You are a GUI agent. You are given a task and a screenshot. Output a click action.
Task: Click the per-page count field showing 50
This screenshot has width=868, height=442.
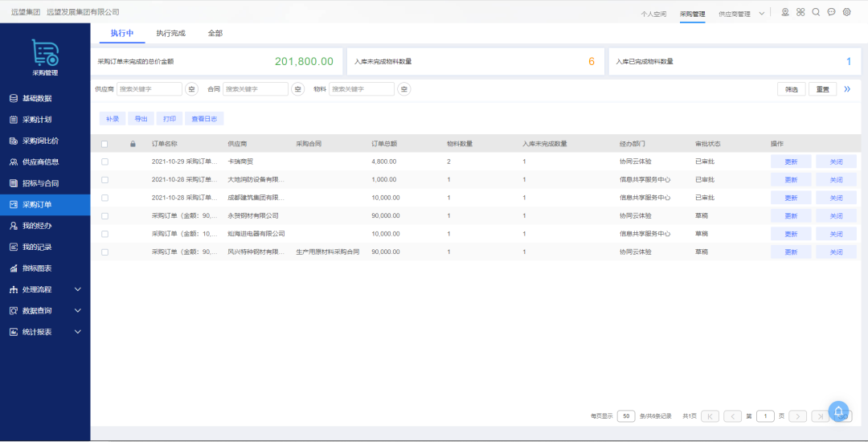626,416
